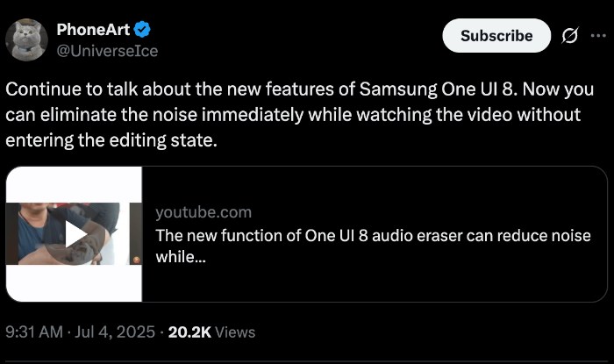Click the youtube.com domain label
This screenshot has width=614, height=364.
coord(203,212)
